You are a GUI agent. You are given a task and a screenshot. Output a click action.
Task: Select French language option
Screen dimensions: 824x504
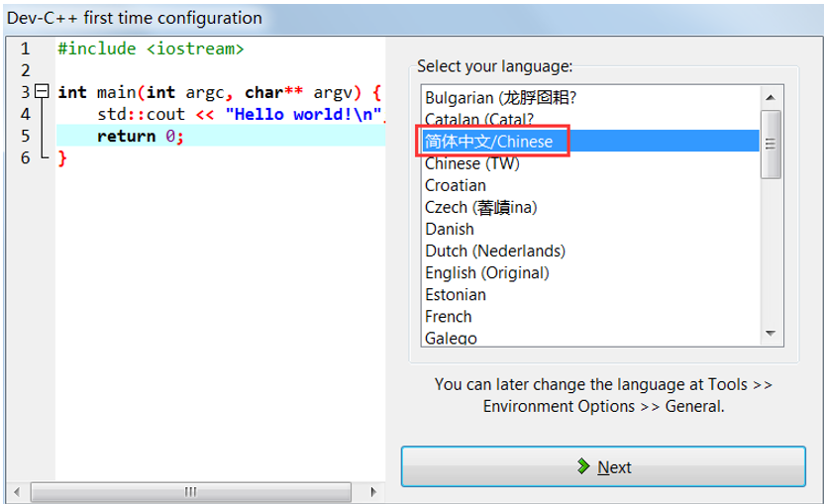pyautogui.click(x=449, y=316)
